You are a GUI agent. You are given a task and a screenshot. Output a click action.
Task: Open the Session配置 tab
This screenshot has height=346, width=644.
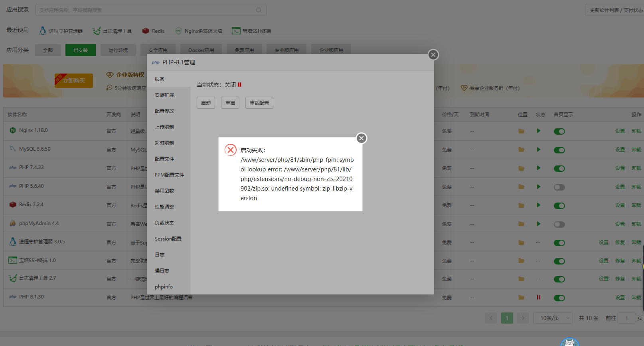(169, 239)
